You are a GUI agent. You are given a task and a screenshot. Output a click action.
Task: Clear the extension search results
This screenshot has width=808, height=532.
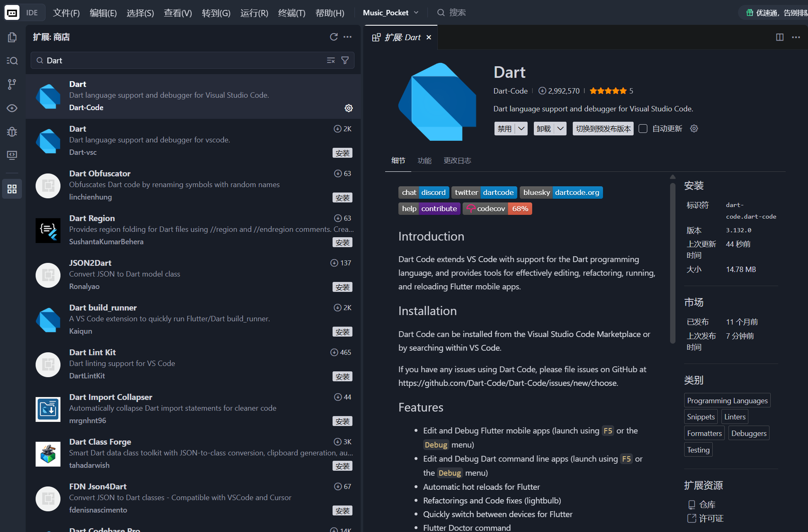[x=331, y=60]
